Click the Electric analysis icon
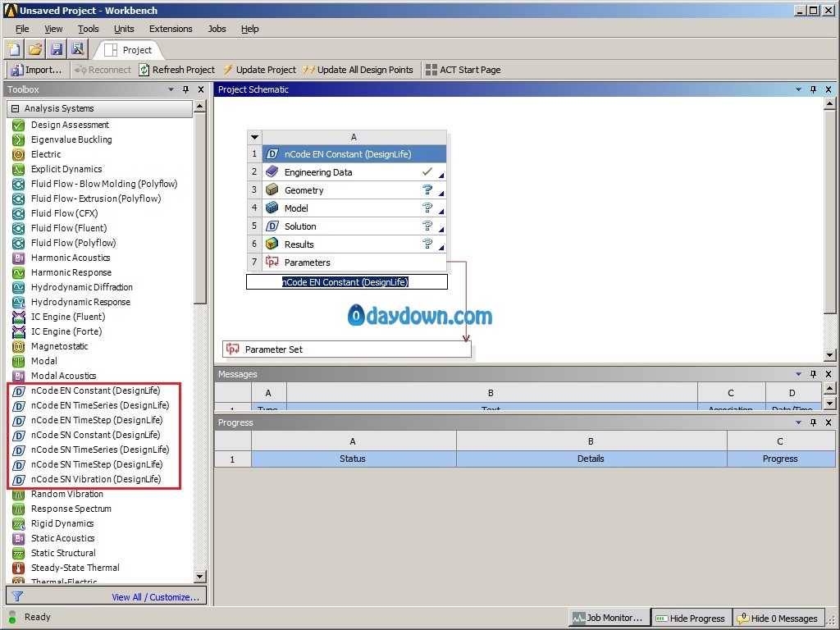This screenshot has height=630, width=840. click(18, 154)
